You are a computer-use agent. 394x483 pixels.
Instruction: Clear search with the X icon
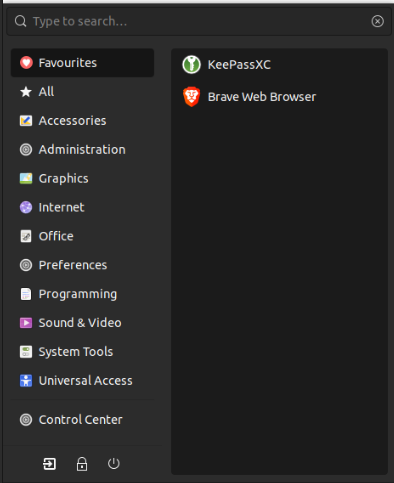pyautogui.click(x=377, y=21)
